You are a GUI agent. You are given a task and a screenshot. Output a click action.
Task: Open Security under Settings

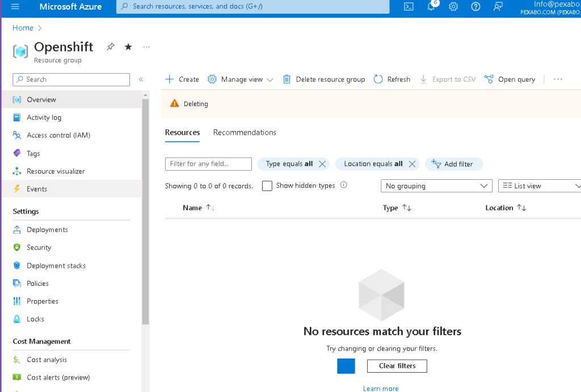(71, 247)
